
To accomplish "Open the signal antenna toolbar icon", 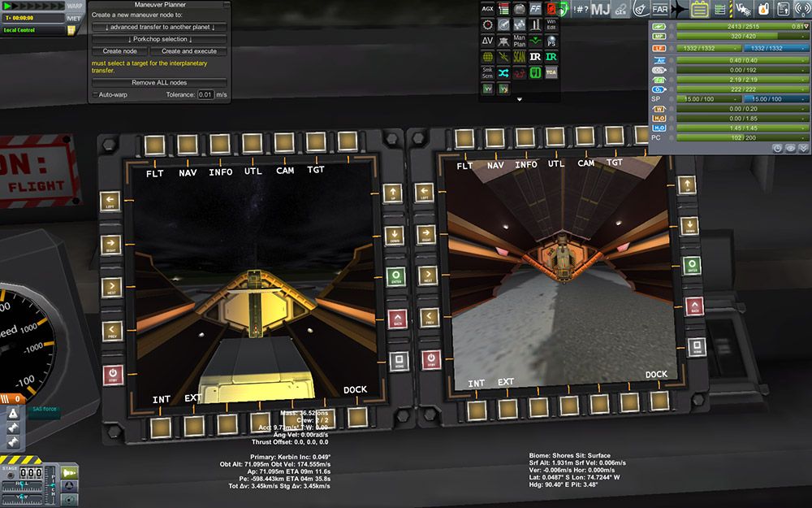I will (x=802, y=9).
